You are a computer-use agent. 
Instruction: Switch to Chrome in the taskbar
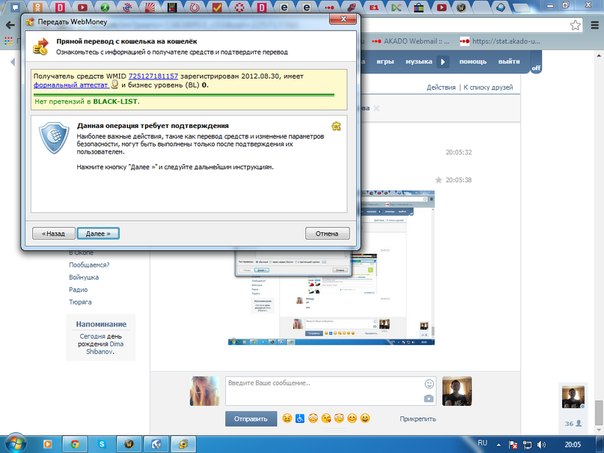point(75,444)
